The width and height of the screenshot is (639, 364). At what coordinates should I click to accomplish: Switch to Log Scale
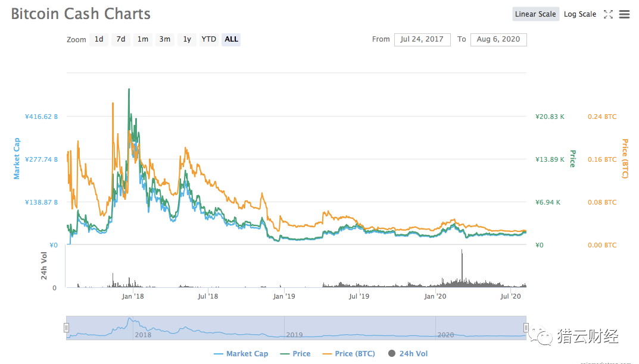click(x=580, y=14)
